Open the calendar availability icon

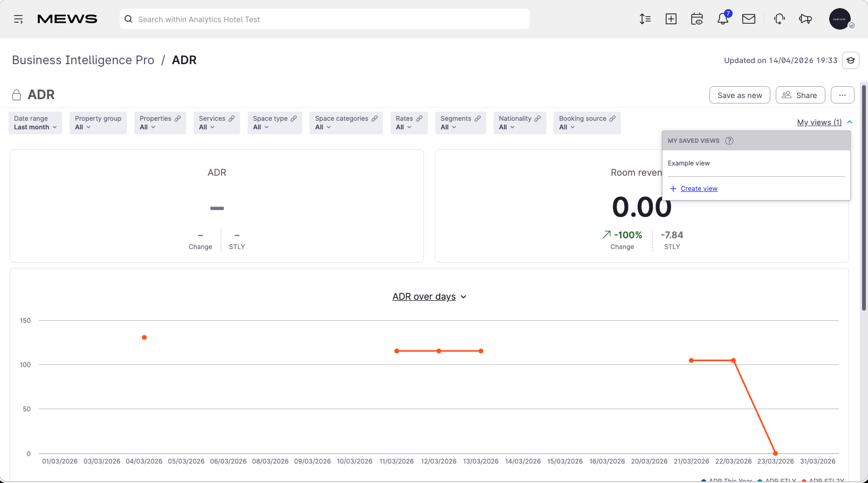click(697, 19)
